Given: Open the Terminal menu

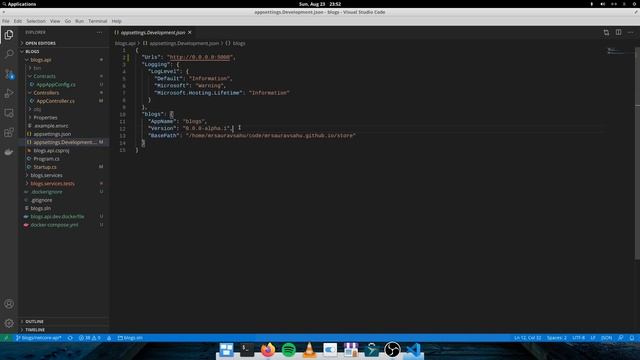Looking at the screenshot, I should pos(98,21).
